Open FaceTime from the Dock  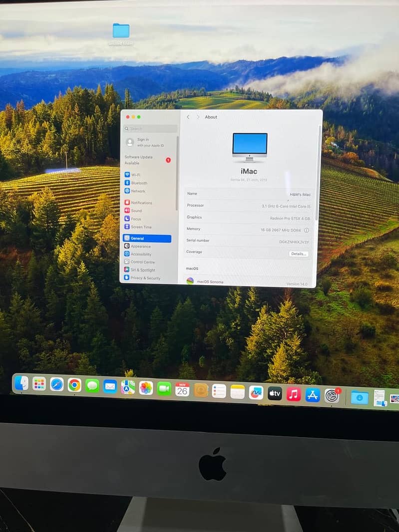click(x=164, y=389)
